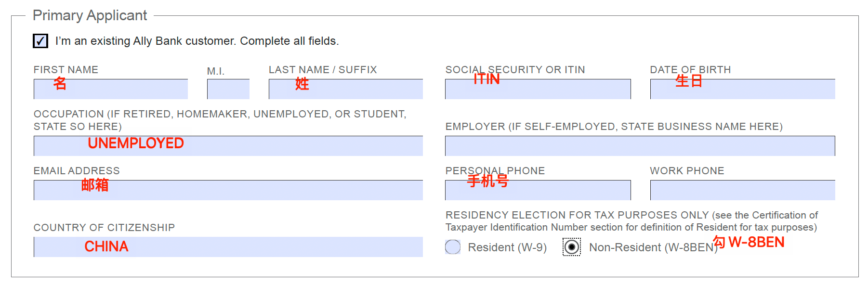Focus the Date of Birth field
This screenshot has height=284, width=868.
coord(742,90)
